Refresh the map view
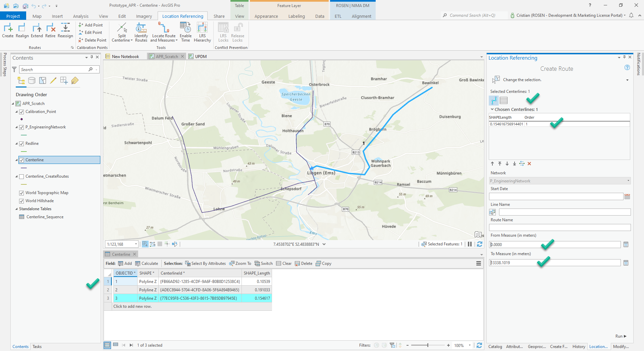Viewport: 644px width, 351px height. pos(480,244)
